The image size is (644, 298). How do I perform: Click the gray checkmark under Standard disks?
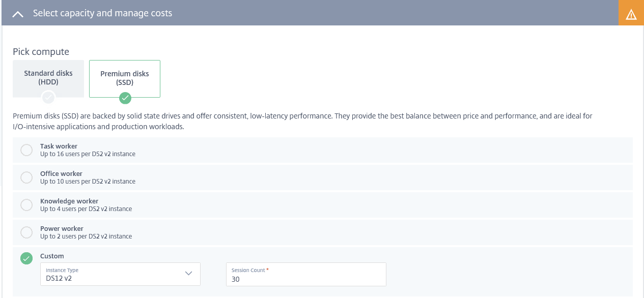coord(48,97)
